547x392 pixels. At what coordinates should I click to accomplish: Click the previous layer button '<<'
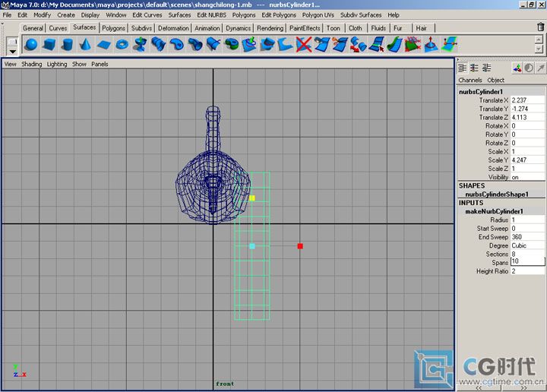click(x=479, y=388)
